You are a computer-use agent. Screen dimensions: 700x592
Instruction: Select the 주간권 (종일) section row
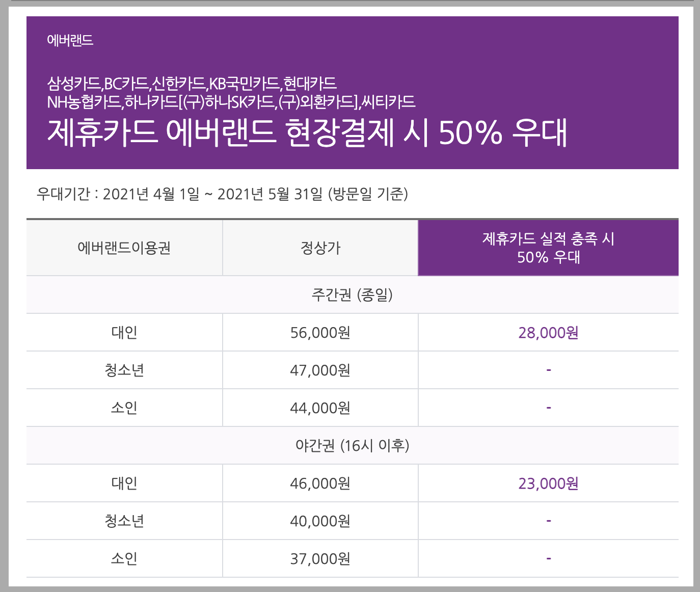pyautogui.click(x=353, y=294)
